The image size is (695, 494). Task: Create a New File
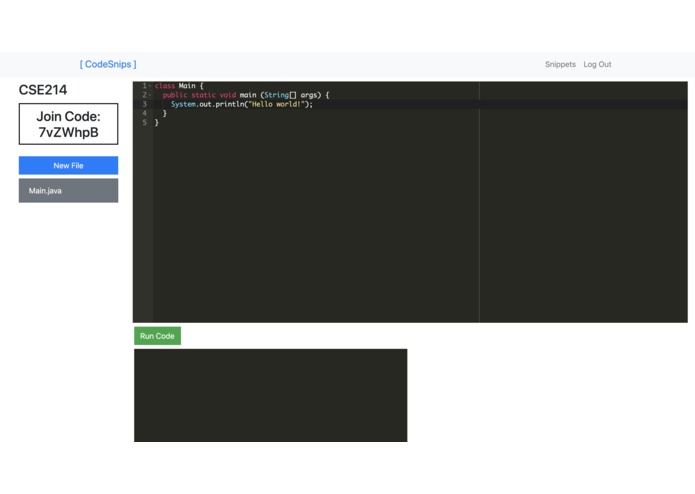pyautogui.click(x=68, y=165)
